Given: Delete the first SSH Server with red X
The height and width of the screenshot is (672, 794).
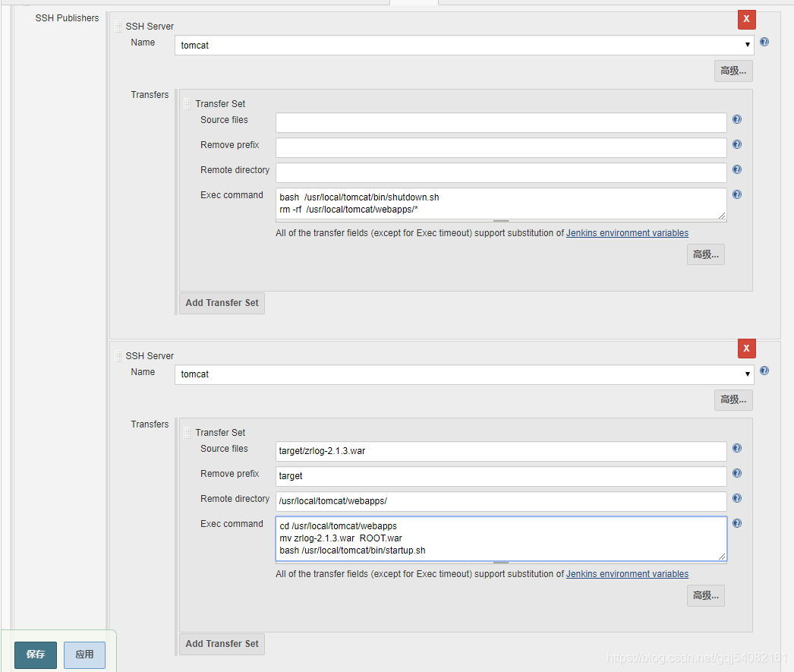Looking at the screenshot, I should point(746,19).
